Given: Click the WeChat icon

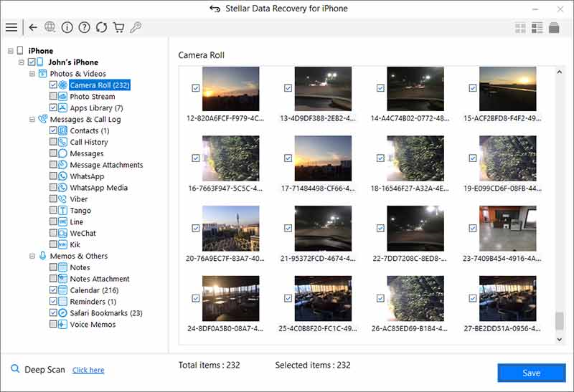Looking at the screenshot, I should point(63,233).
